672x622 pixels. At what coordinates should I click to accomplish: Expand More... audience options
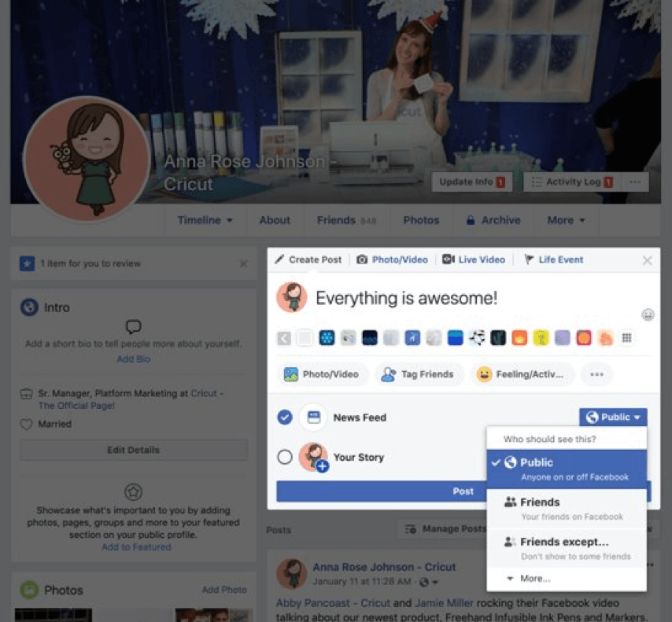coord(567,579)
